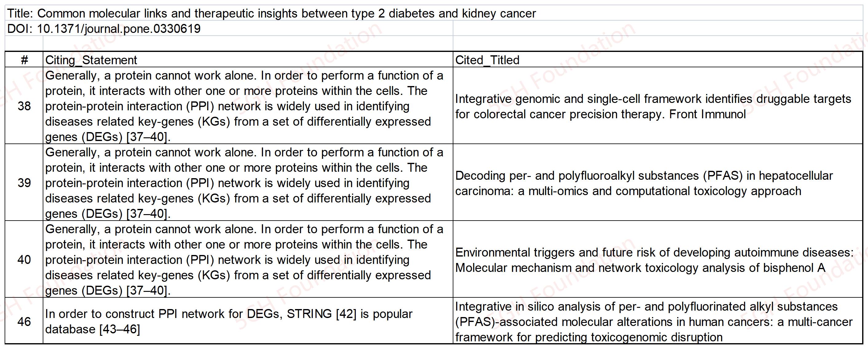Click the Cited_Titled header cell
Screen dimensions: 868x349
(x=657, y=60)
